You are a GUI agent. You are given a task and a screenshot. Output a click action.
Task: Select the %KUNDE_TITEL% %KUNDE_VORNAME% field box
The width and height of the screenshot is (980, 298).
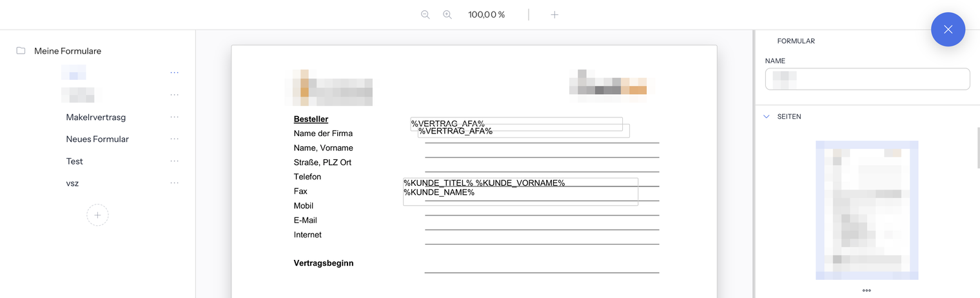pyautogui.click(x=521, y=192)
